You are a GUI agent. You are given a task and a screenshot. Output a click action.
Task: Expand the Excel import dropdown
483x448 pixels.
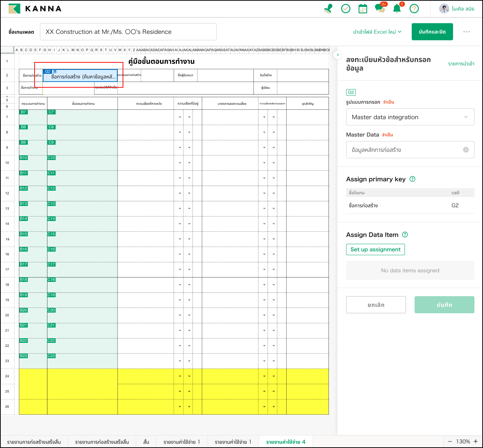(377, 32)
